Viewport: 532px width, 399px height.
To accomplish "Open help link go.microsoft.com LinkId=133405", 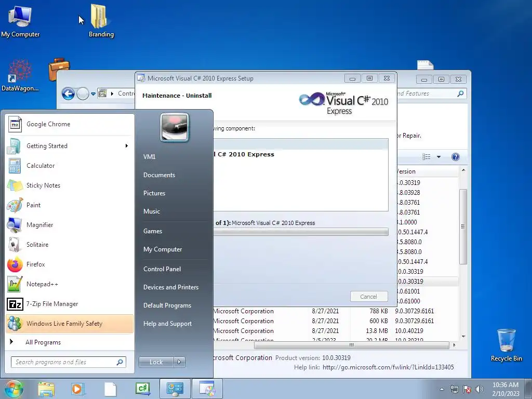I will click(388, 367).
